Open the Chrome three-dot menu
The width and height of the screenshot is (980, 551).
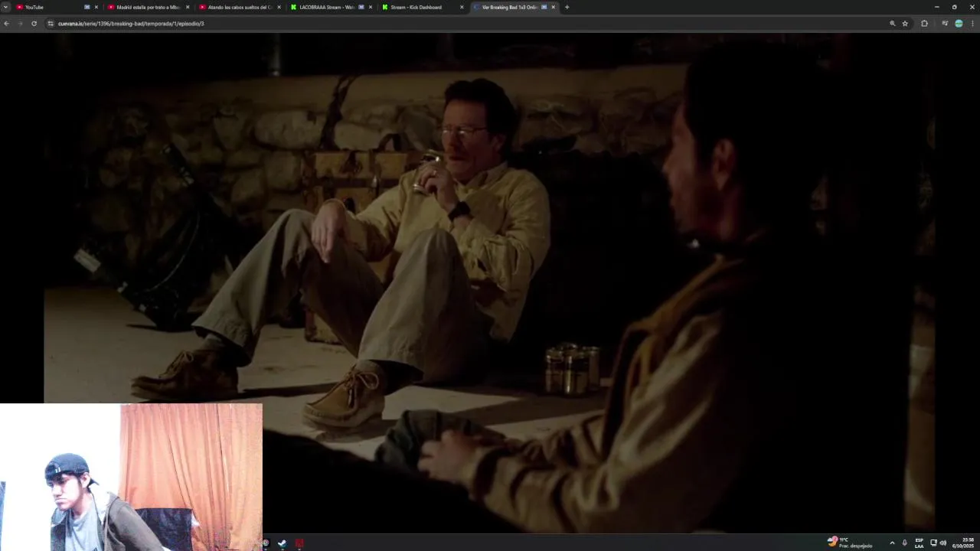[972, 24]
